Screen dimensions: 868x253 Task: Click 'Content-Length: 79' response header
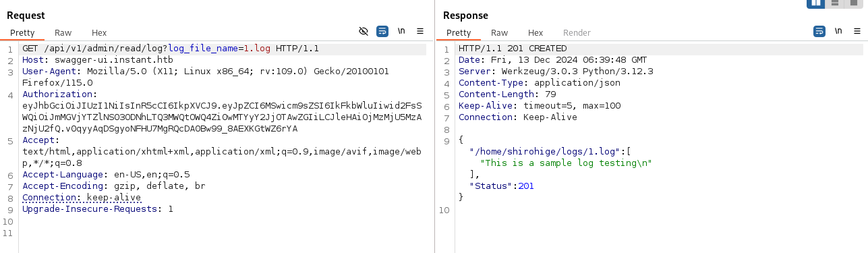click(507, 94)
